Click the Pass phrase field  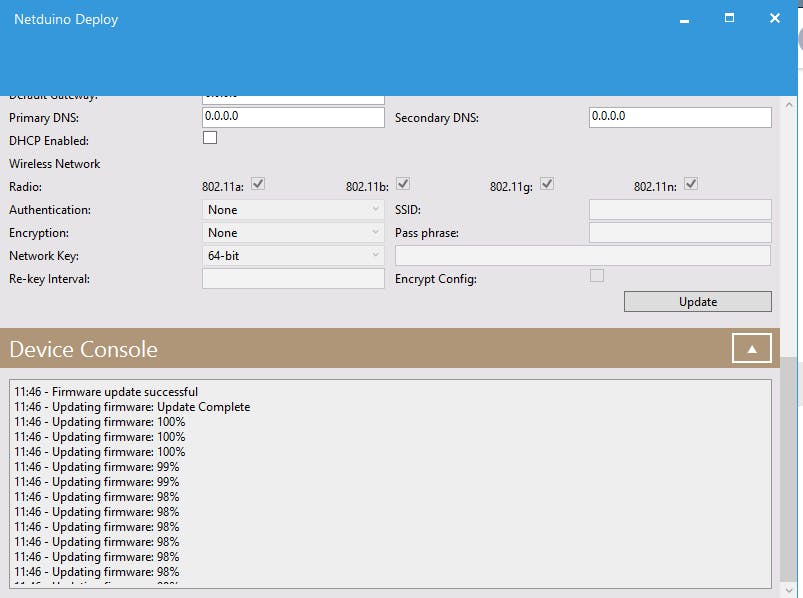[679, 232]
